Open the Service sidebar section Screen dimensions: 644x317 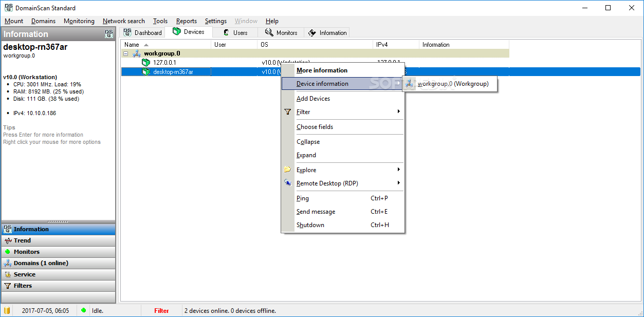[59, 274]
